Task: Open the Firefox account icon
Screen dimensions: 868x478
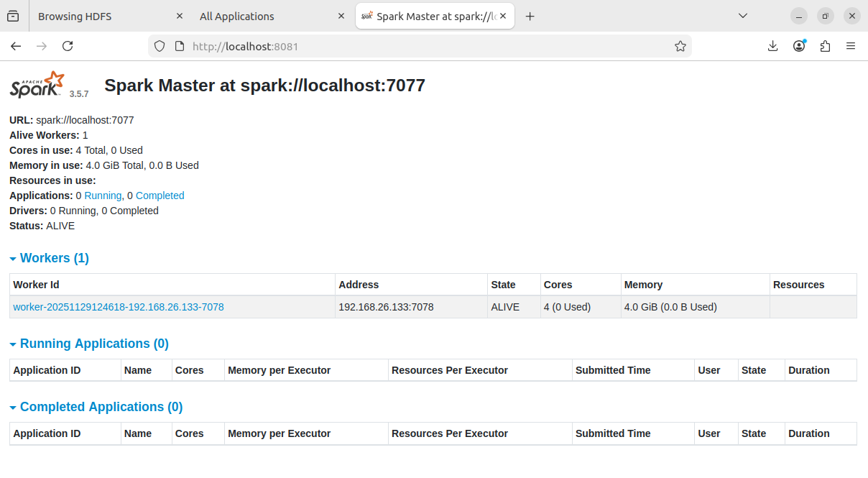Action: 799,46
